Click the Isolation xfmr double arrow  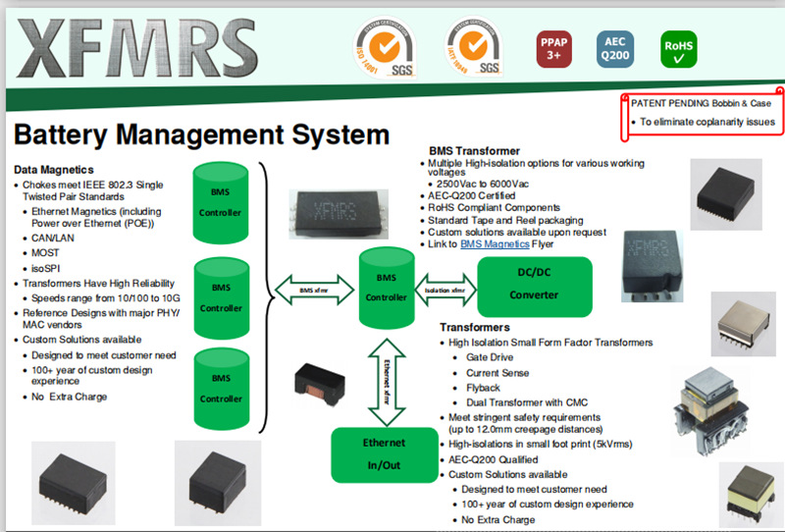445,290
